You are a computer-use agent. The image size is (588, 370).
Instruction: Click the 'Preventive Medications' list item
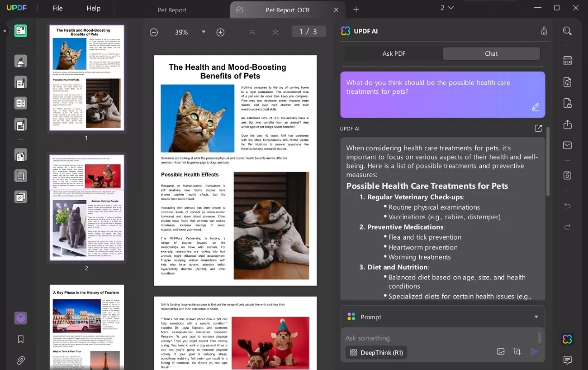406,227
